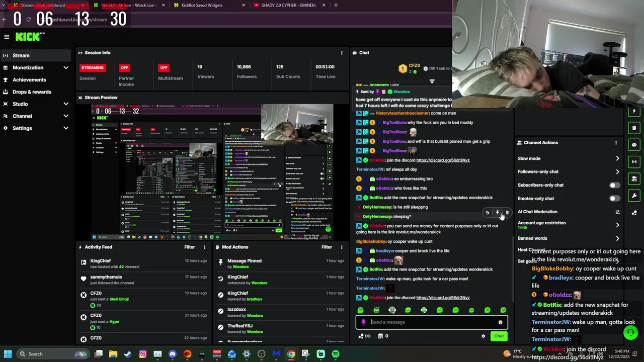Image resolution: width=644 pixels, height=362 pixels.
Task: Filter the Mod Actions list
Action: click(x=327, y=247)
